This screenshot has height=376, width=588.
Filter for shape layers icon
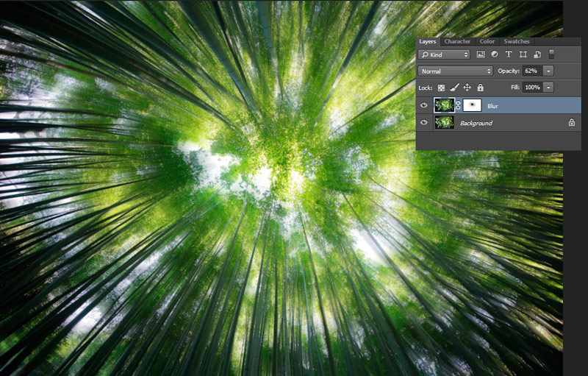pos(523,54)
